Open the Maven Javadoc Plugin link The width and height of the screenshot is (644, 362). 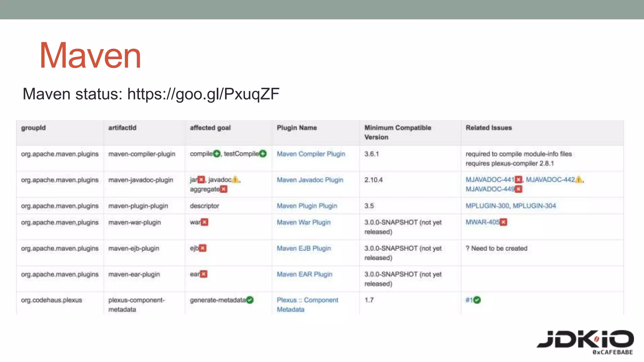310,180
